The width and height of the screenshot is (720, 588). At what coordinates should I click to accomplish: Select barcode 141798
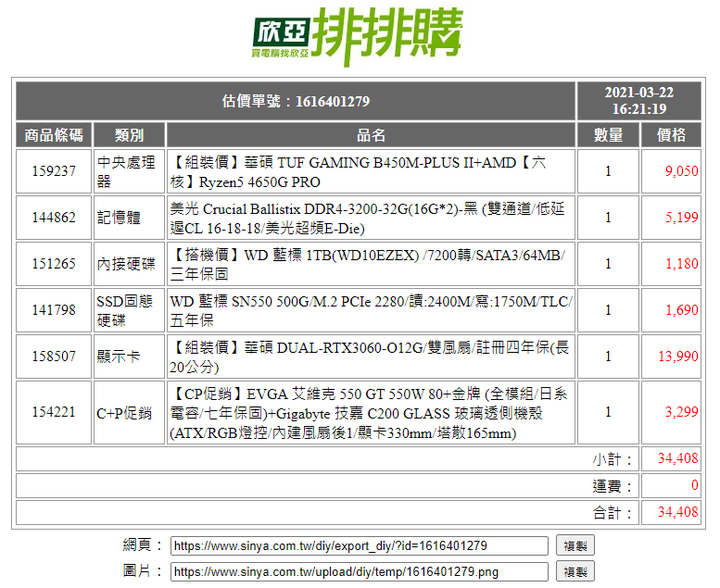[54, 310]
